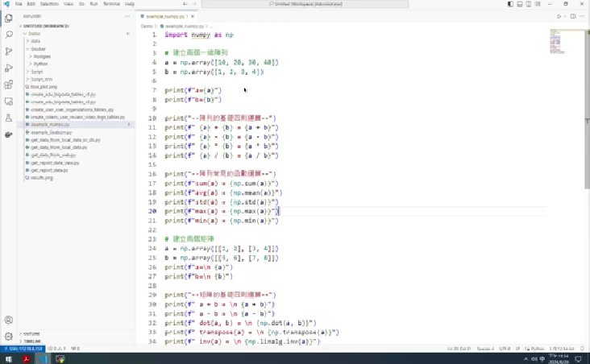Open Adobe Acrobat from the taskbar
The image size is (590, 364).
tap(26, 358)
